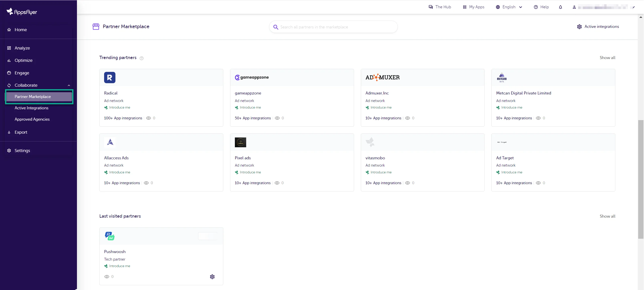This screenshot has width=644, height=290.
Task: Open Approved Agencies in sidebar
Action: (x=32, y=119)
